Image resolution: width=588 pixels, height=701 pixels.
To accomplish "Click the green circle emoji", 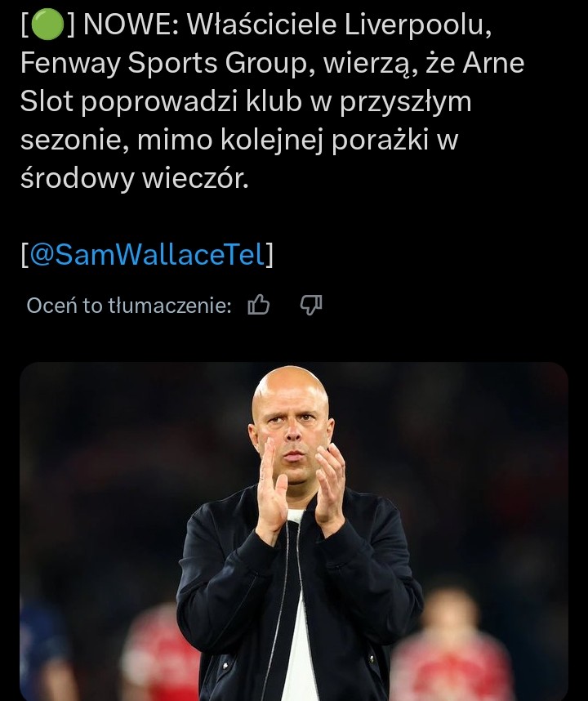I will [x=47, y=25].
